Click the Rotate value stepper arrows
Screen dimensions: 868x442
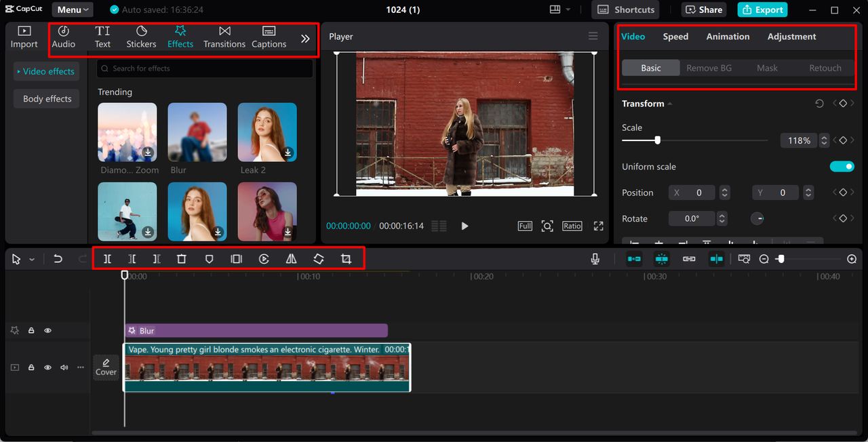tap(722, 218)
